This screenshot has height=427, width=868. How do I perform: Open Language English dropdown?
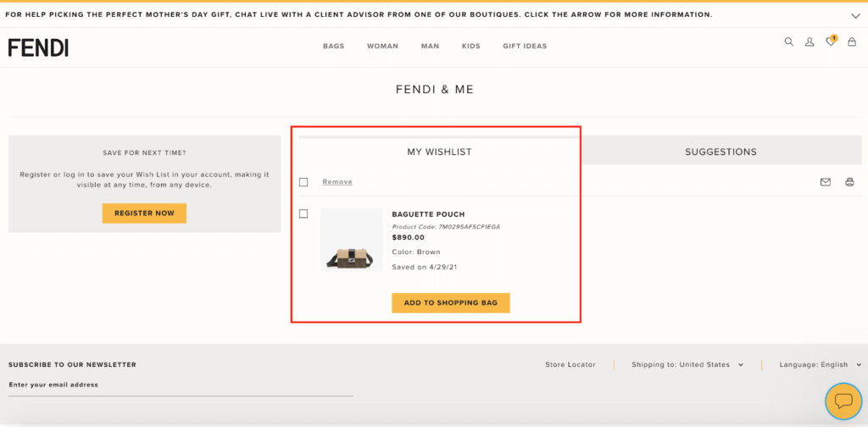[821, 364]
